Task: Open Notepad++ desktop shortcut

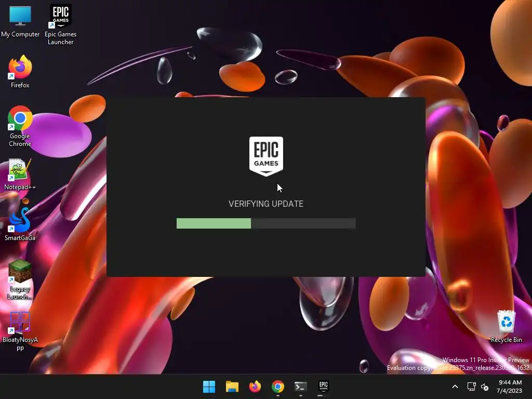Action: tap(20, 175)
